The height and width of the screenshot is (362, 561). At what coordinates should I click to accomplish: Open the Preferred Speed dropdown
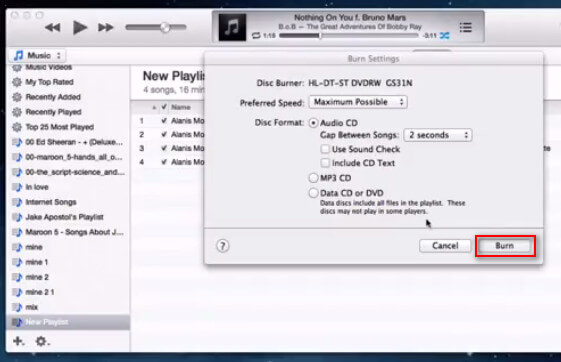358,102
